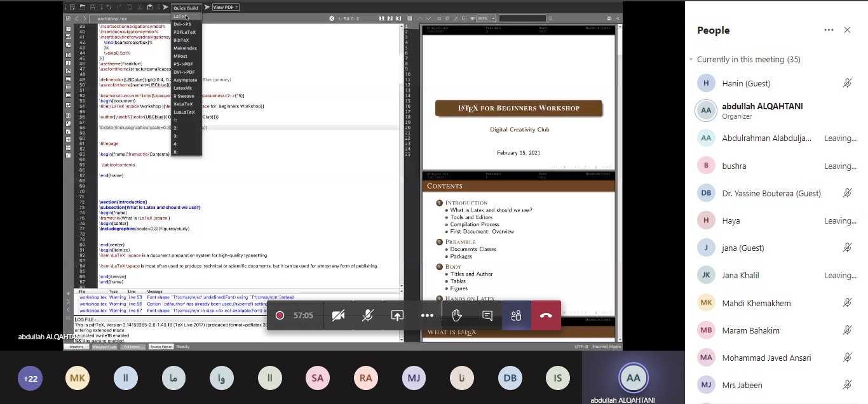Choose PDFLaTeX from the build list

tap(184, 32)
